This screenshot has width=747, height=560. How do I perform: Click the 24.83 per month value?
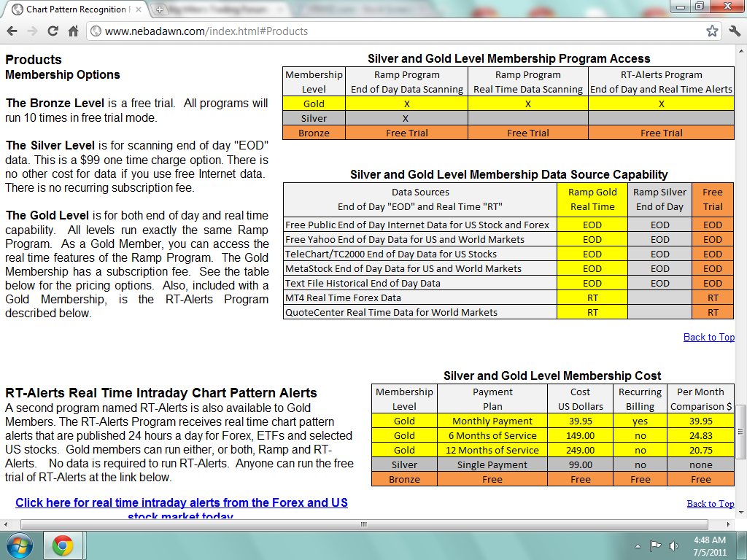tap(701, 436)
